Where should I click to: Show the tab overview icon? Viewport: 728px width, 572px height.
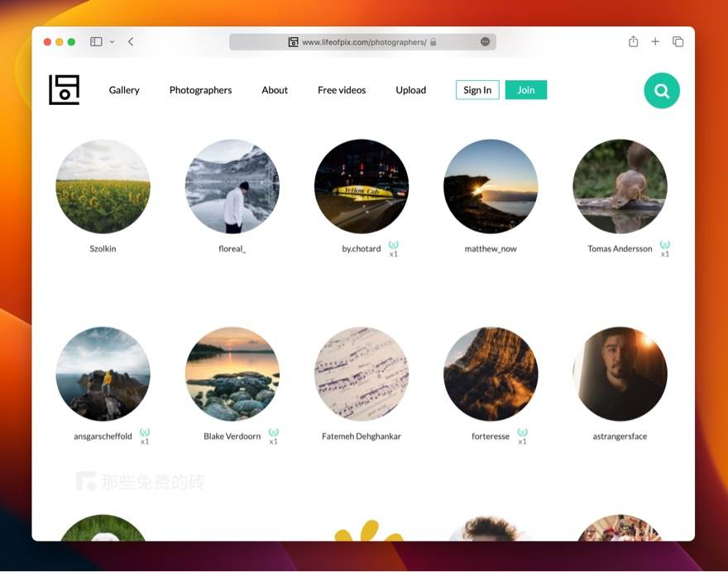[678, 42]
